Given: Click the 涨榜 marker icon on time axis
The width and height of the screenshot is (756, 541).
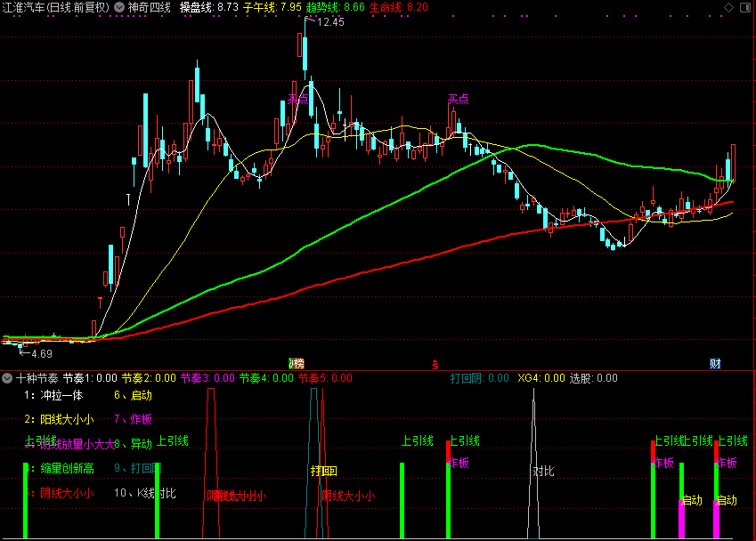Looking at the screenshot, I should [x=296, y=363].
